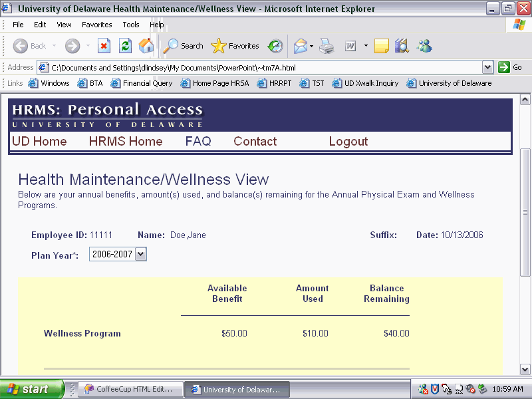Click the Refresh page icon
Screen dimensions: 532x399
125,46
